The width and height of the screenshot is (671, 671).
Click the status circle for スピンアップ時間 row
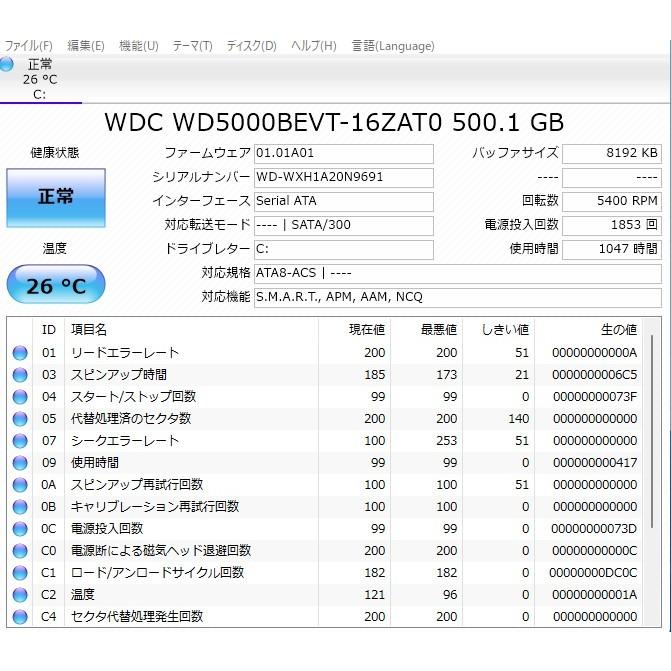20,375
